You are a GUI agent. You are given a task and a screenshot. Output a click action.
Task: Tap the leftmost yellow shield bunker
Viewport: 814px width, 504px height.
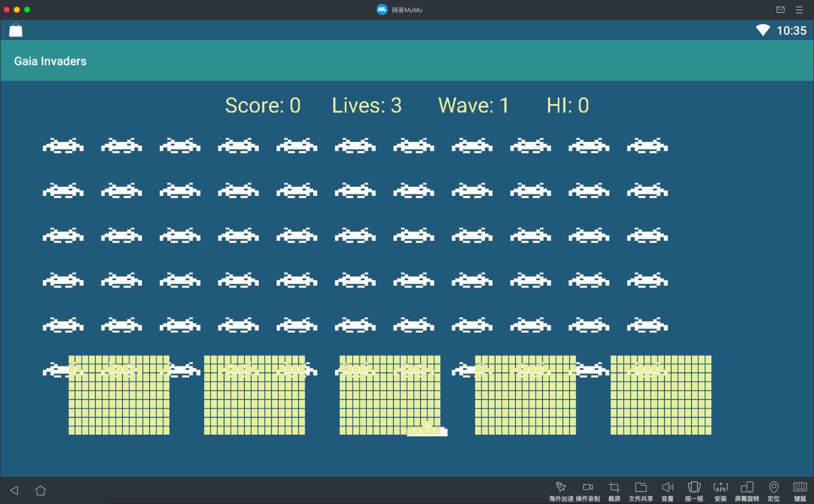click(119, 395)
